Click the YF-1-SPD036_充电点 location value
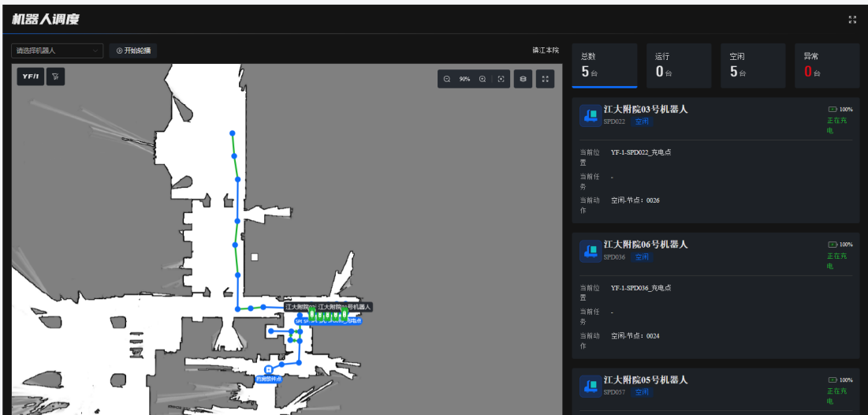The image size is (868, 415). (x=641, y=287)
